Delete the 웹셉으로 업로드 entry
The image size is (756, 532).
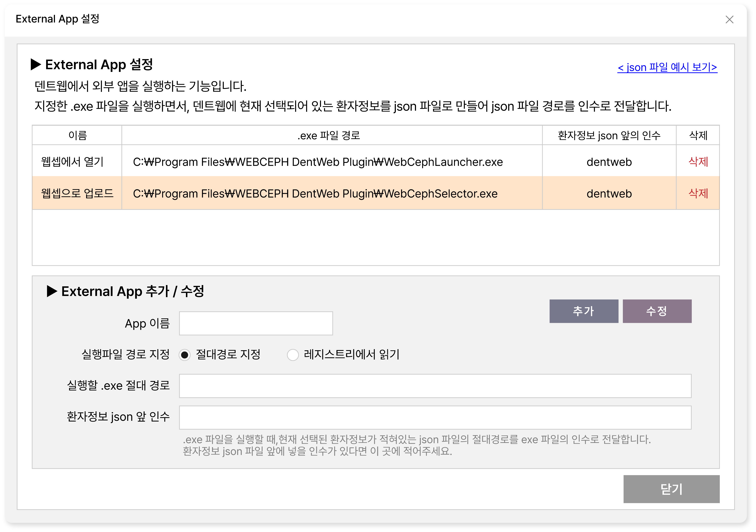(698, 193)
